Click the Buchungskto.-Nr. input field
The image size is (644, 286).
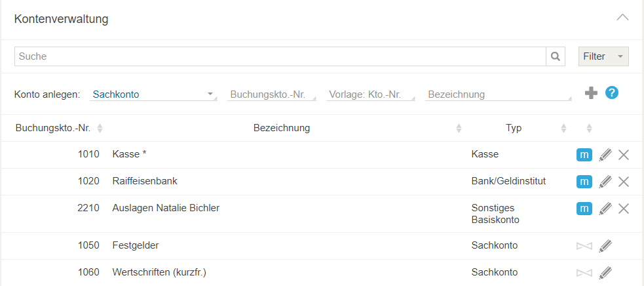point(271,94)
